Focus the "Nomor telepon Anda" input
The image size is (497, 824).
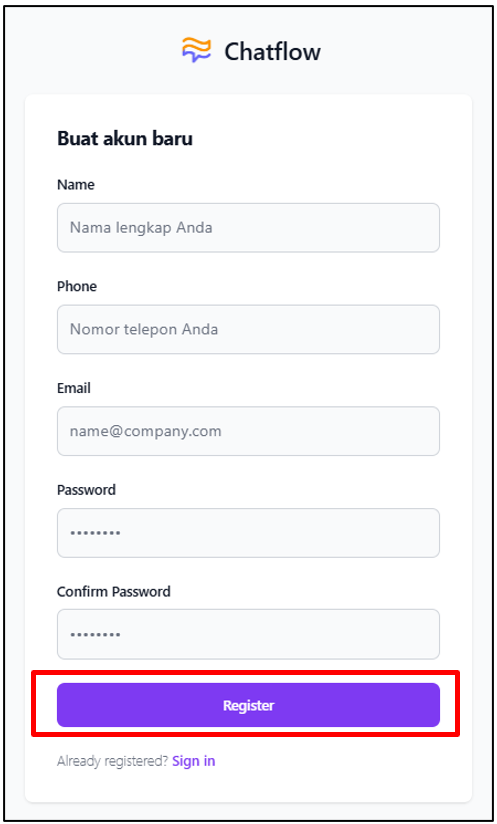(x=248, y=329)
